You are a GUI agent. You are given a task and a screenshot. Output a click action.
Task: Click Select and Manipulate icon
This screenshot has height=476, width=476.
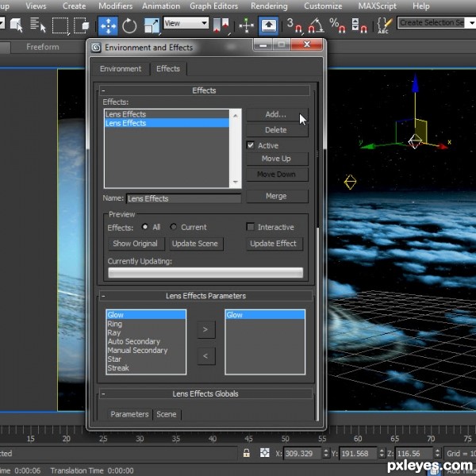(246, 25)
